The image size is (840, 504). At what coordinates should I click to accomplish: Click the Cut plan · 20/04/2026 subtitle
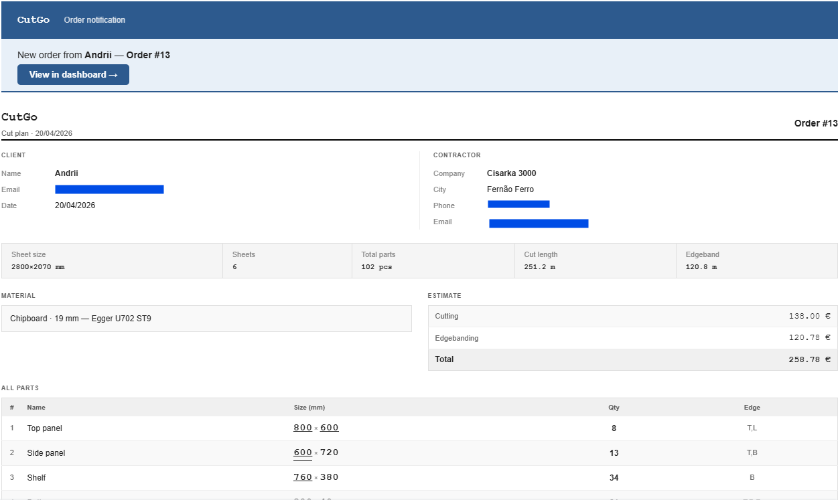coord(37,133)
